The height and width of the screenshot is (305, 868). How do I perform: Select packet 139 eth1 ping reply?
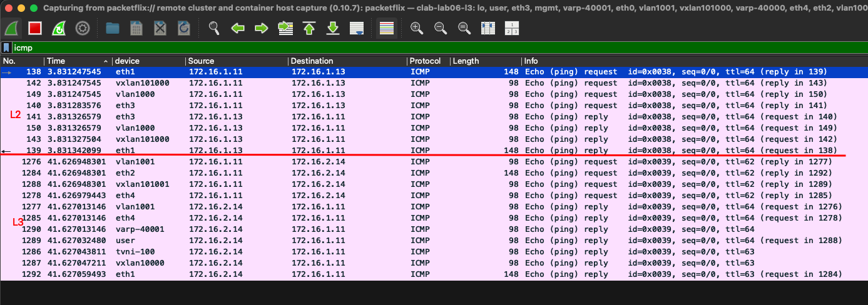tap(375, 151)
